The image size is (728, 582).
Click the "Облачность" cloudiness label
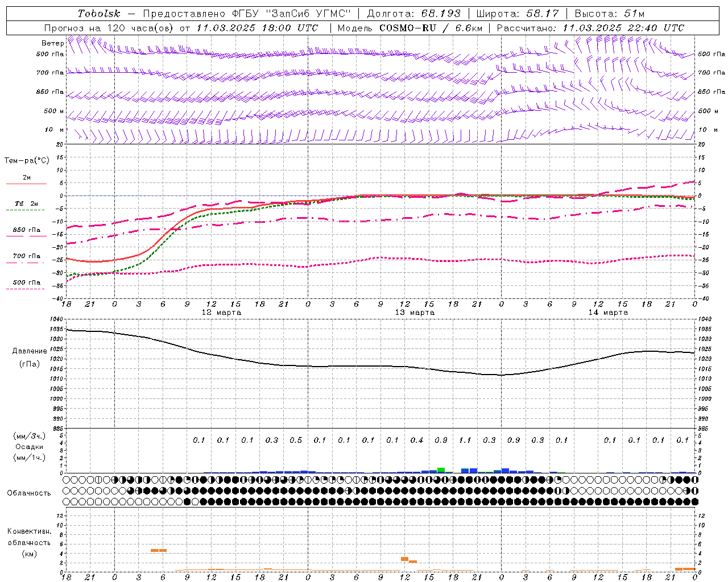tap(29, 493)
